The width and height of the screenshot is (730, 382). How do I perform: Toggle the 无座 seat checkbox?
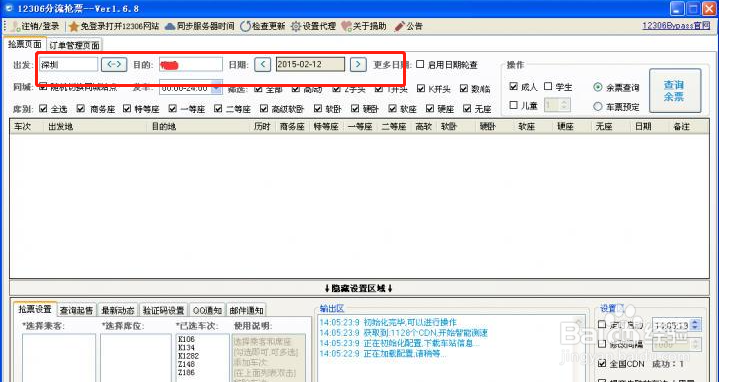tap(467, 108)
